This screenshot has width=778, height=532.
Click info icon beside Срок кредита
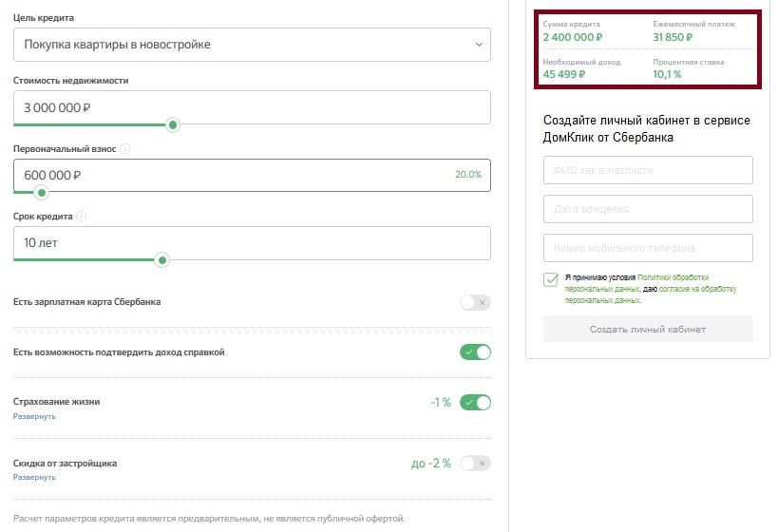[x=82, y=217]
